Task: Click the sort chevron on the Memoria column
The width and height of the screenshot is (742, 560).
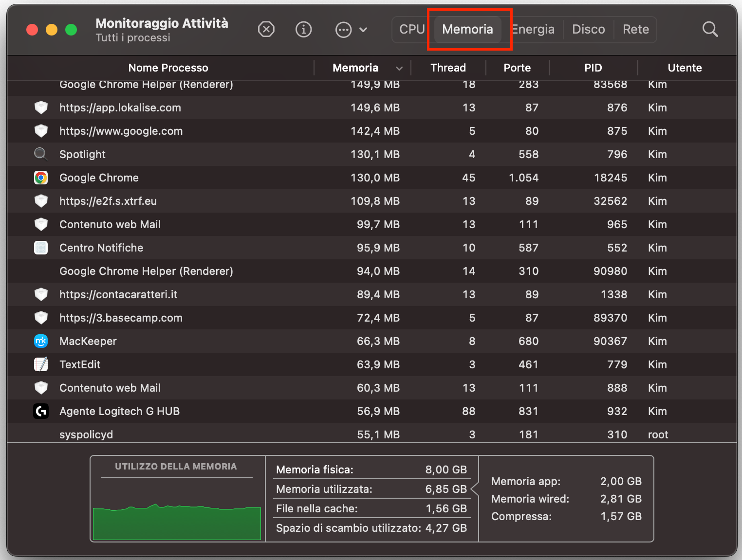Action: [x=399, y=68]
